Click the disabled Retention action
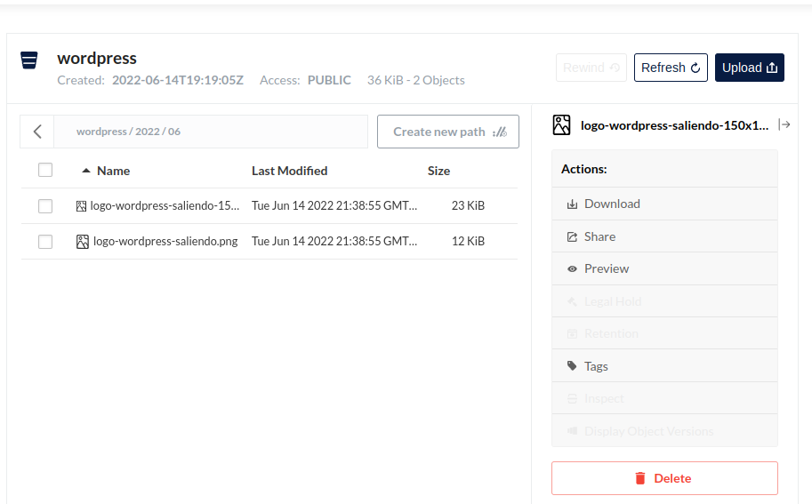This screenshot has height=504, width=812. pos(665,333)
